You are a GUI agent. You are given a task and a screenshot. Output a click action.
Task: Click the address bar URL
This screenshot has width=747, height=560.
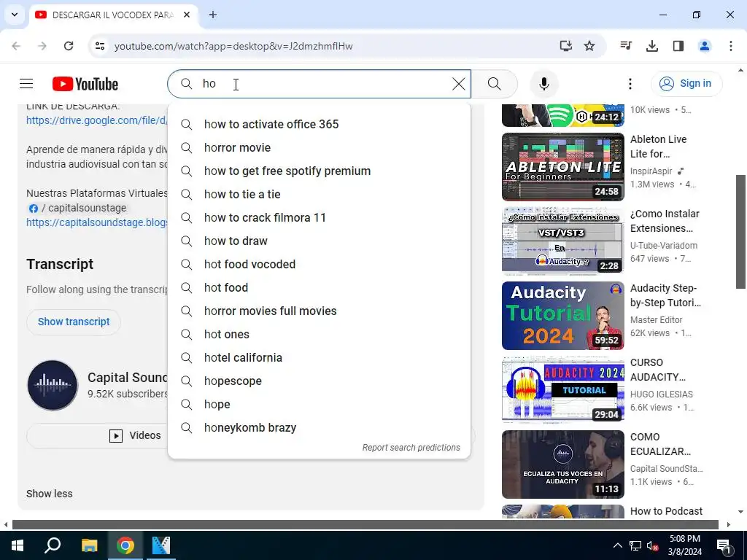(x=233, y=46)
